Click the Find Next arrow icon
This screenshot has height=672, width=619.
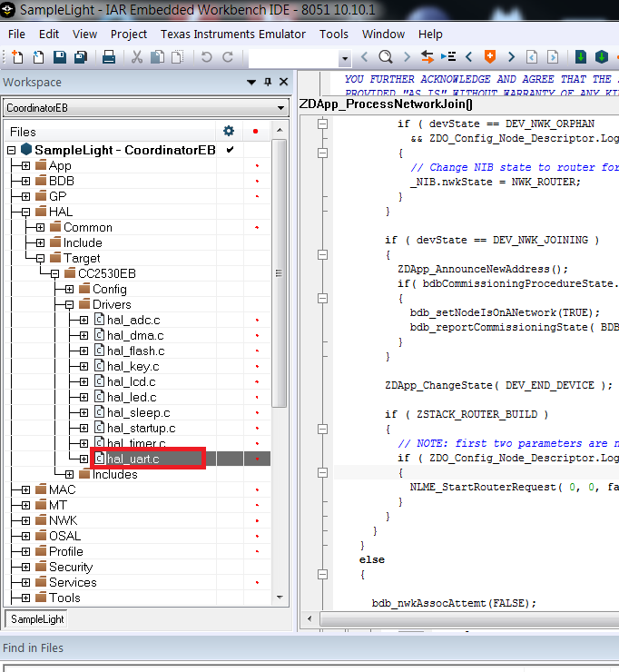[407, 57]
